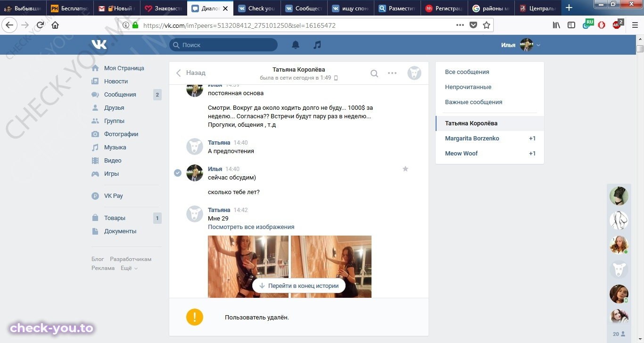Image resolution: width=644 pixels, height=343 pixels.
Task: Show site security padlock info
Action: click(x=135, y=25)
